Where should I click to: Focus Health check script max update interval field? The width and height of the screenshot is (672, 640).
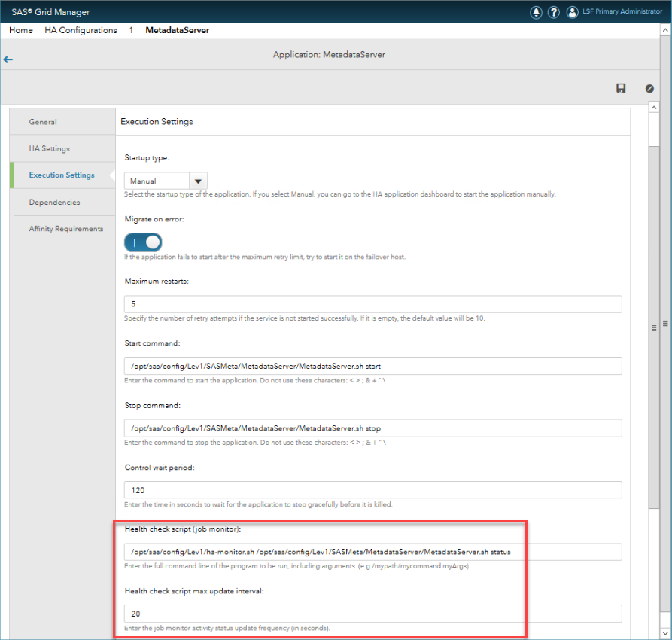(372, 614)
